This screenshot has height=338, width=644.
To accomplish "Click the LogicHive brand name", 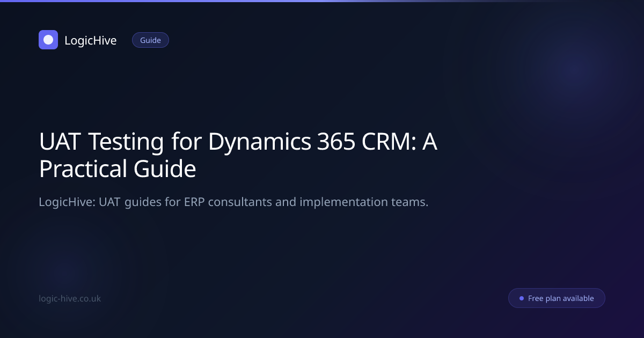I will point(90,40).
